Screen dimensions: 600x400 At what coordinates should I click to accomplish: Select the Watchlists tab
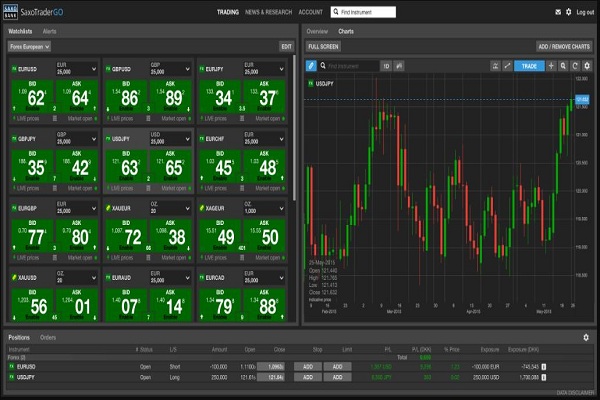pyautogui.click(x=20, y=31)
